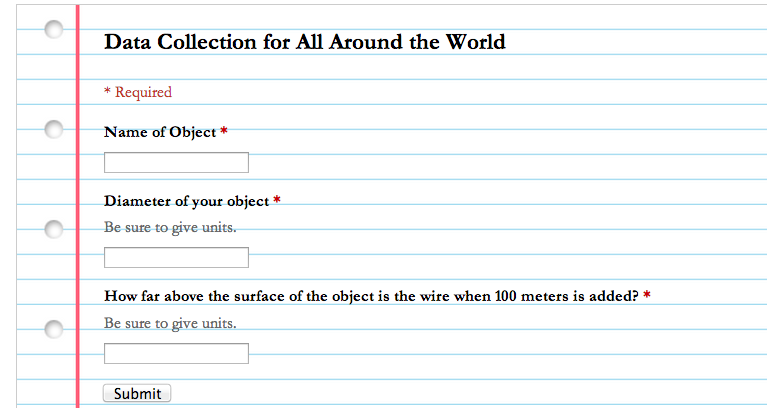This screenshot has width=767, height=408.
Task: Click the "* Required" notice text
Action: point(138,92)
